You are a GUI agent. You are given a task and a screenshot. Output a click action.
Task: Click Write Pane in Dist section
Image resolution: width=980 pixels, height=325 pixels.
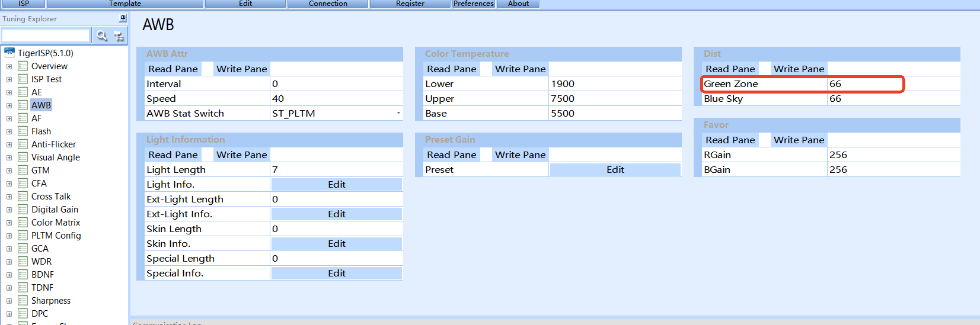799,69
